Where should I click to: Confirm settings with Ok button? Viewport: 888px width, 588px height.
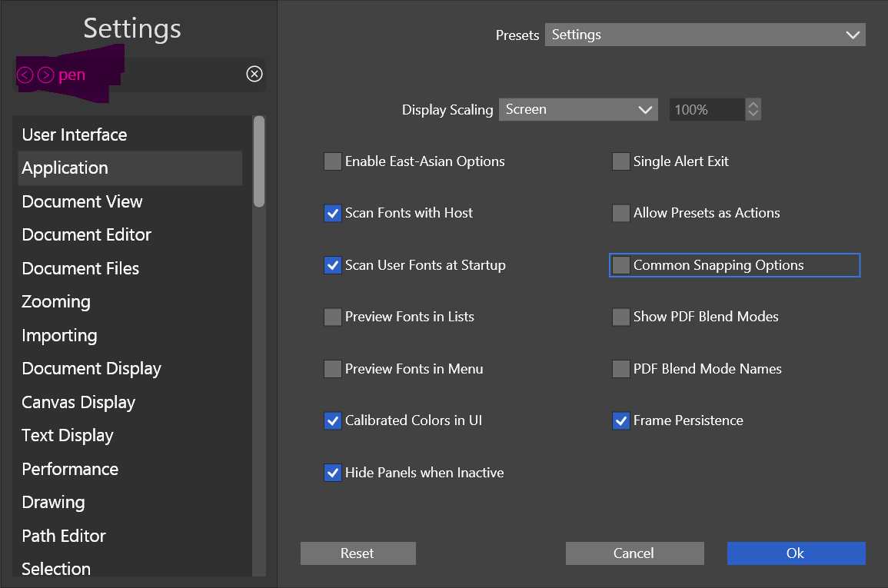[796, 553]
